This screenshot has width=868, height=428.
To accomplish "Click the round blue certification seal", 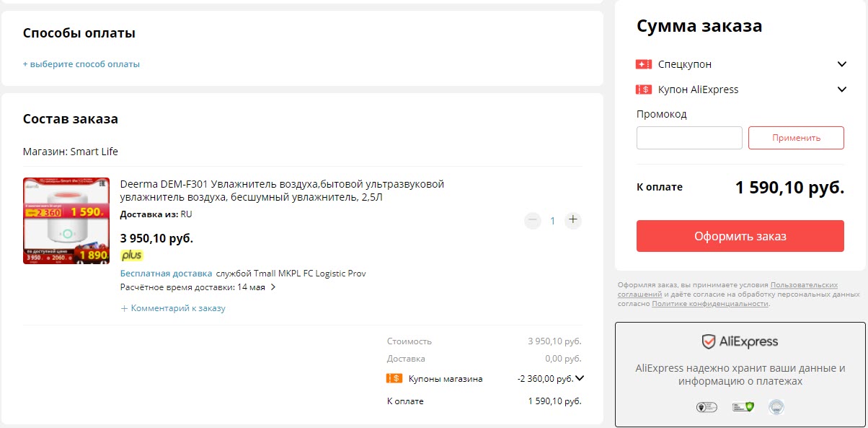I will [x=776, y=407].
